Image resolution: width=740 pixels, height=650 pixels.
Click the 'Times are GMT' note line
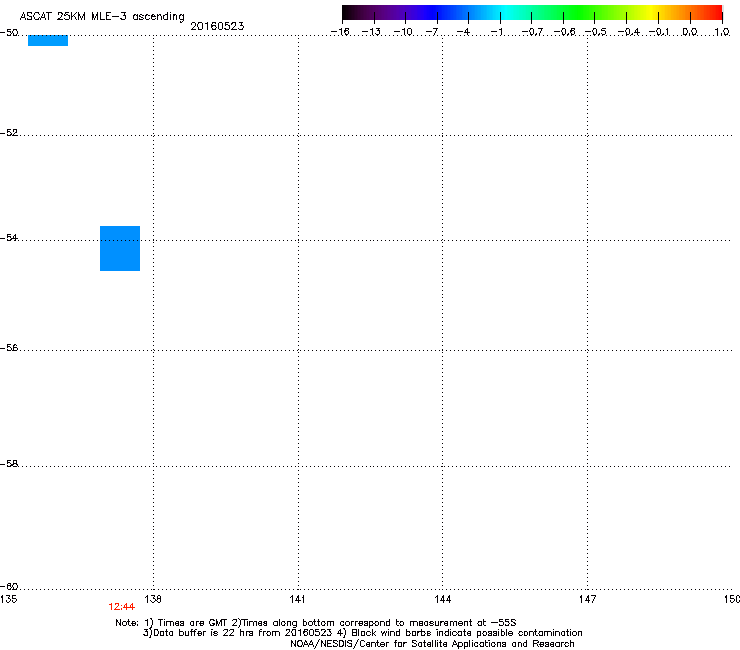point(316,623)
